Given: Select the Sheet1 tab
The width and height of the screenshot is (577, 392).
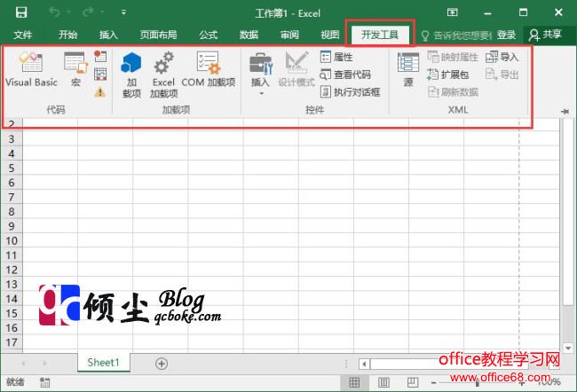Looking at the screenshot, I should tap(103, 363).
